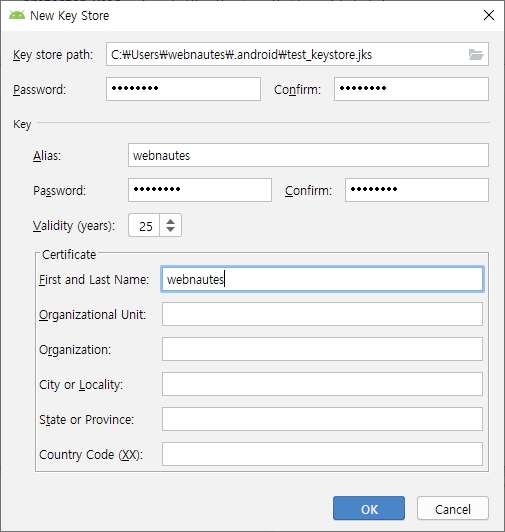Edit the First and Last Name field

coord(322,279)
